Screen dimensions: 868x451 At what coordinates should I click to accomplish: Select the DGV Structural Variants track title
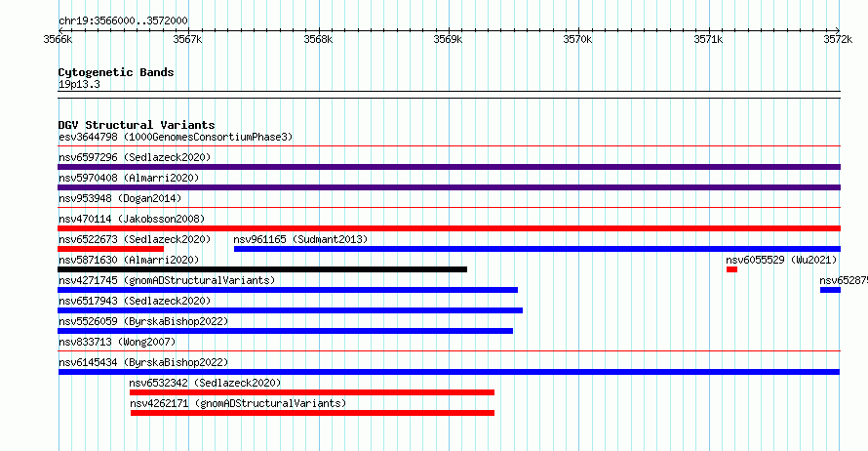pos(137,125)
